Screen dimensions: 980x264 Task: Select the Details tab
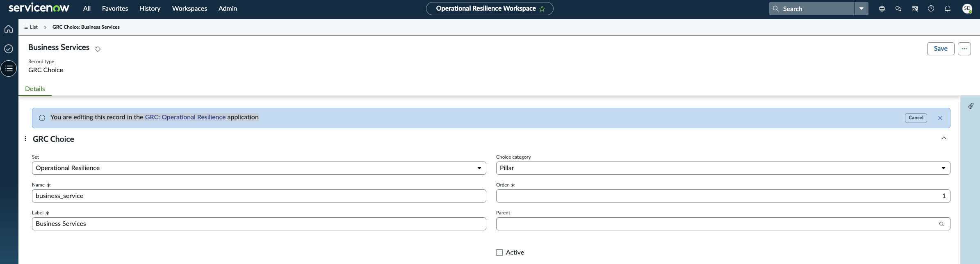[35, 89]
